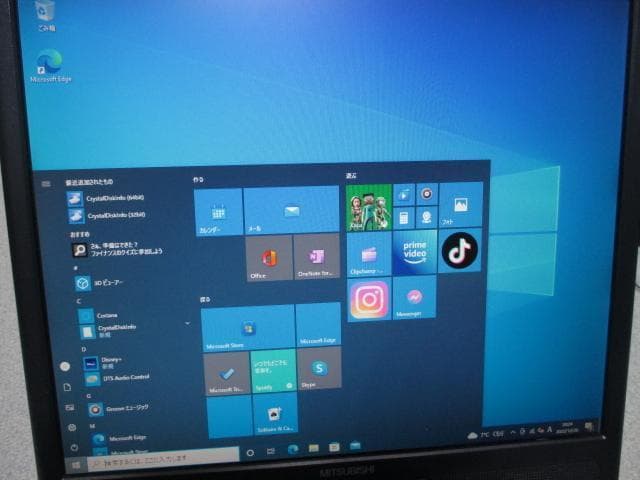The image size is (640, 480).
Task: Open the Instagram tile
Action: point(369,300)
